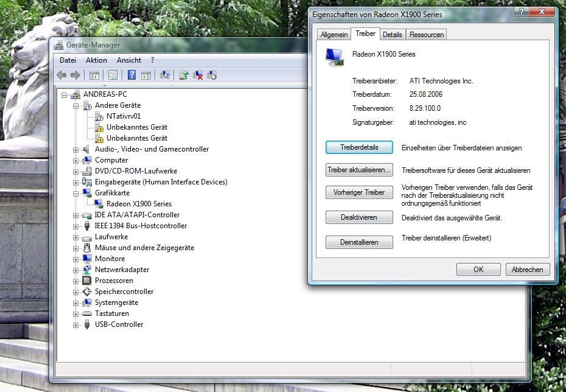Select the Netzwerkadapter label in the tree
Image resolution: width=566 pixels, height=392 pixels.
[x=122, y=270]
